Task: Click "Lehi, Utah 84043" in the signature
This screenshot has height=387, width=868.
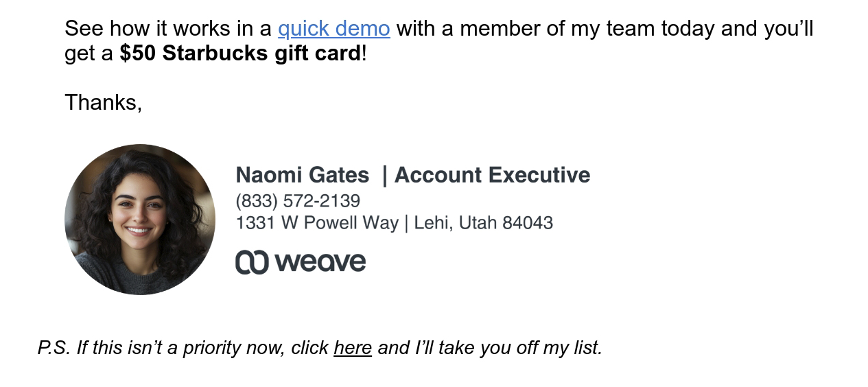Action: pos(483,223)
